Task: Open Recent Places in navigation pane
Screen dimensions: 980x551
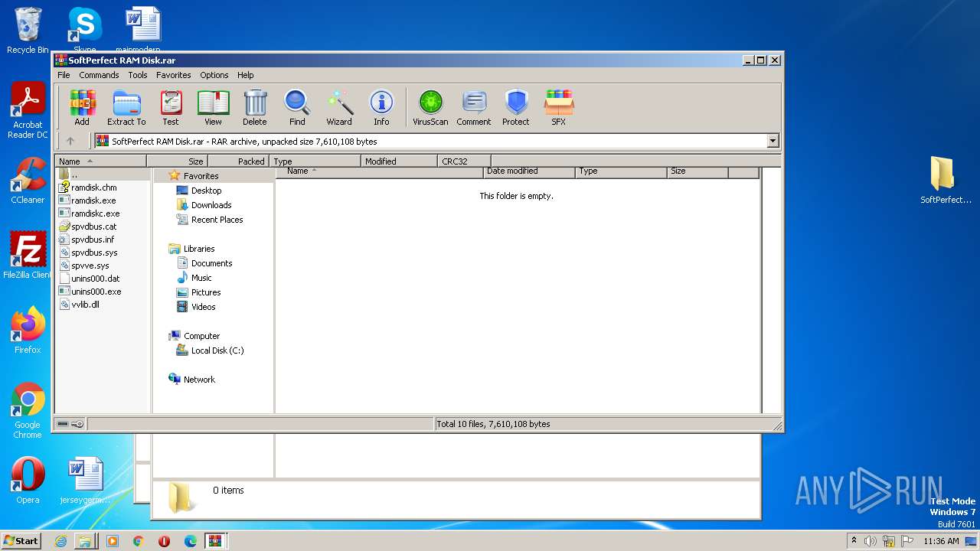Action: coord(217,220)
